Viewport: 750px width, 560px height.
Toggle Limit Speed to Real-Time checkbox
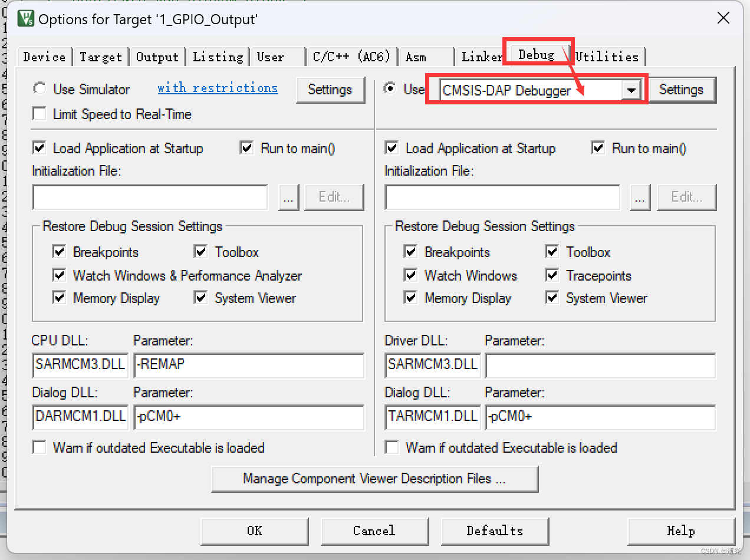click(x=40, y=114)
